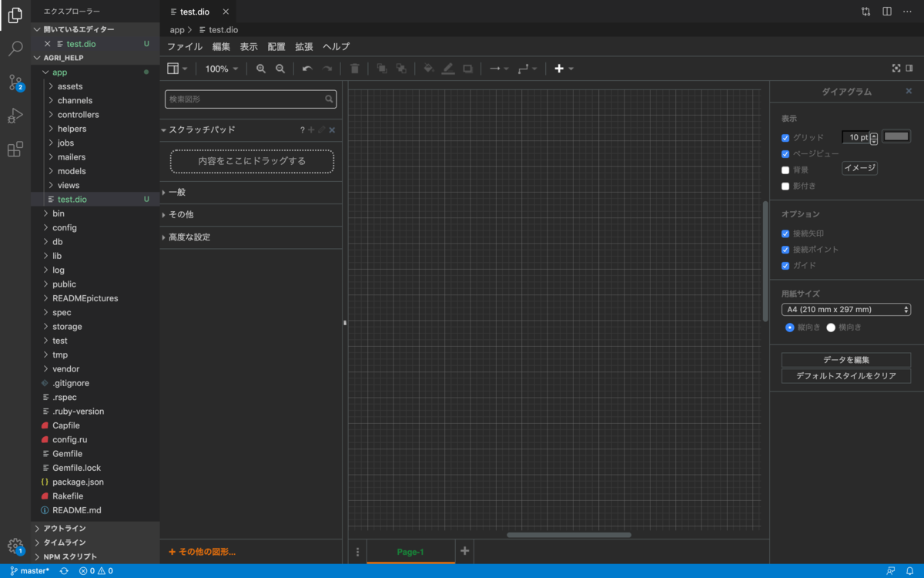Close the ダイアグラム panel

tap(909, 91)
